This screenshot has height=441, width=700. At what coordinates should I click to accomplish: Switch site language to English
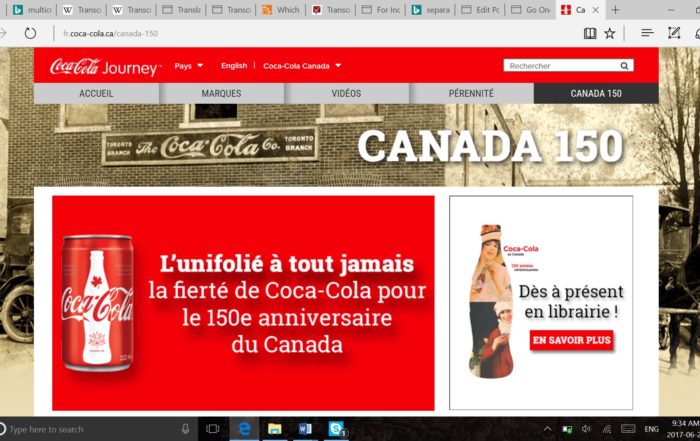tap(234, 66)
